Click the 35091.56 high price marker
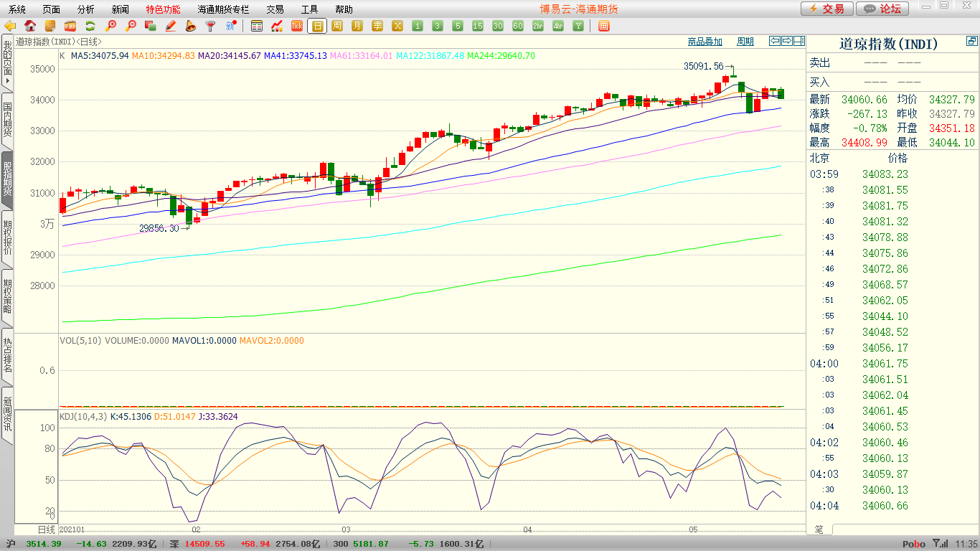 (704, 66)
